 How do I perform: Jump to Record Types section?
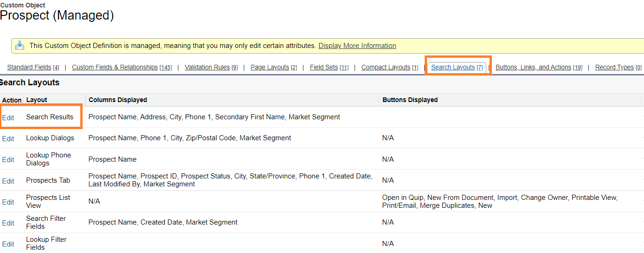(x=615, y=67)
